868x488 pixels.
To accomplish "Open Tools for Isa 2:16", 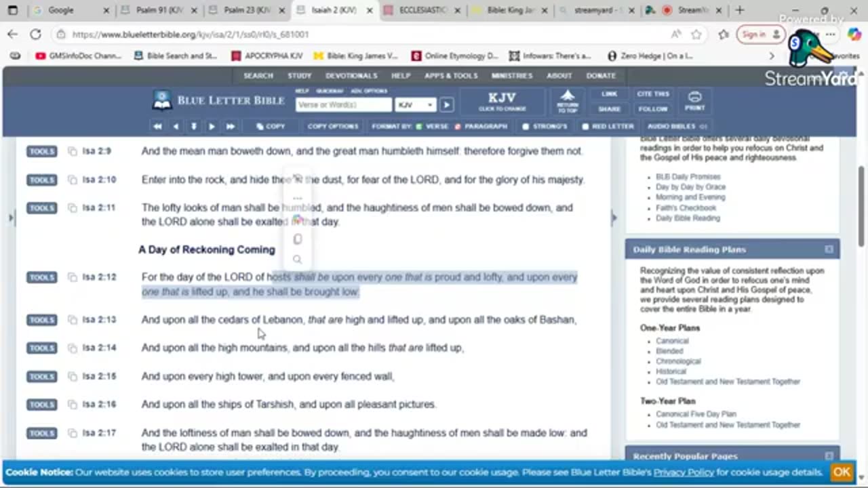I will coord(41,405).
